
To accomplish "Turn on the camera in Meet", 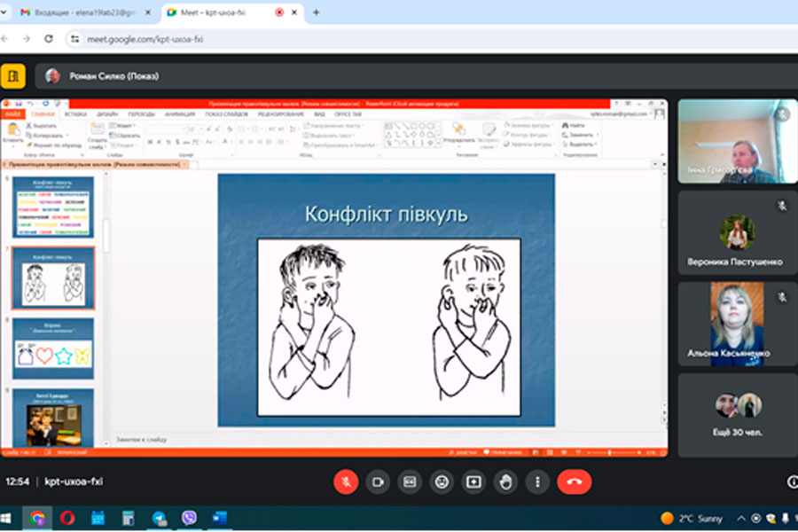I will tap(378, 481).
